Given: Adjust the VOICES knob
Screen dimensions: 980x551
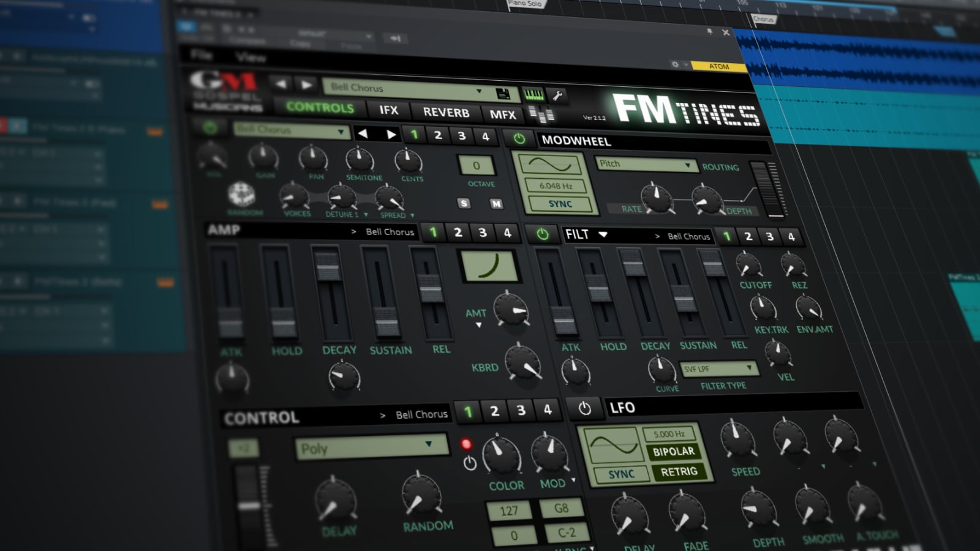Looking at the screenshot, I should [x=295, y=195].
